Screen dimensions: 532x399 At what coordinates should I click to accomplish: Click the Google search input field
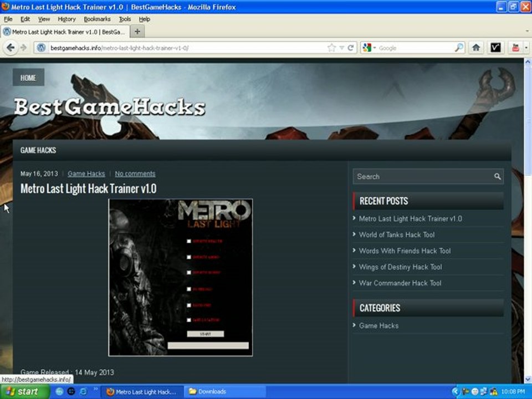click(416, 48)
